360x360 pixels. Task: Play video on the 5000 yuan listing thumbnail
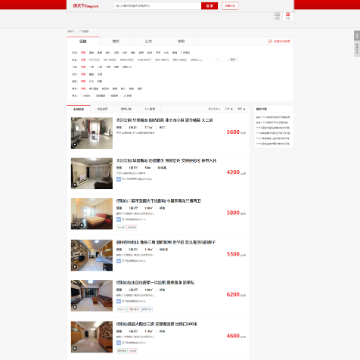coord(75,144)
